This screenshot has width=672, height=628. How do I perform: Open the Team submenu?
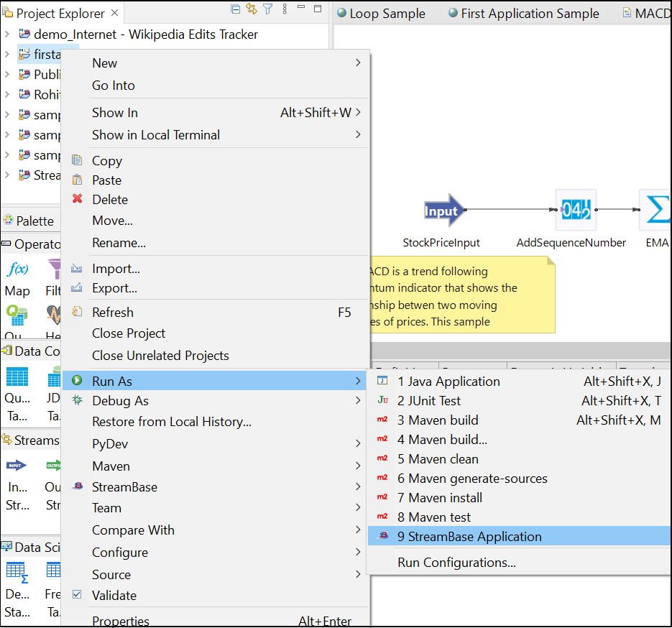point(216,508)
